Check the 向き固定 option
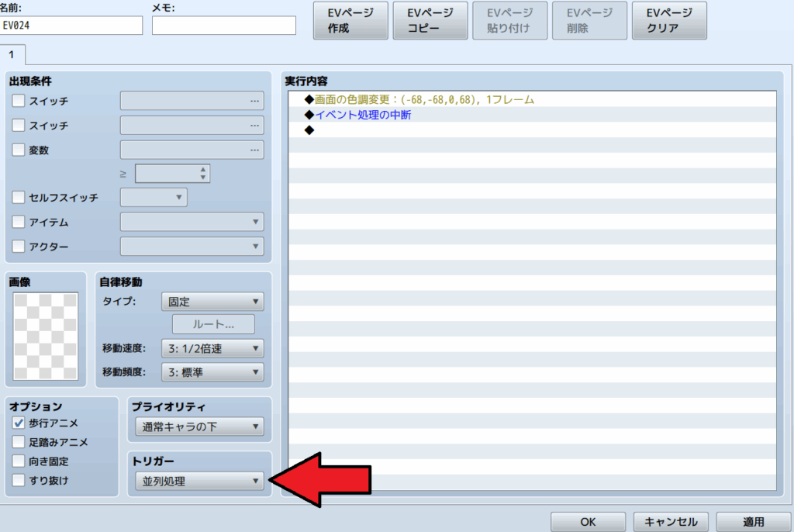794x532 pixels. 19,461
